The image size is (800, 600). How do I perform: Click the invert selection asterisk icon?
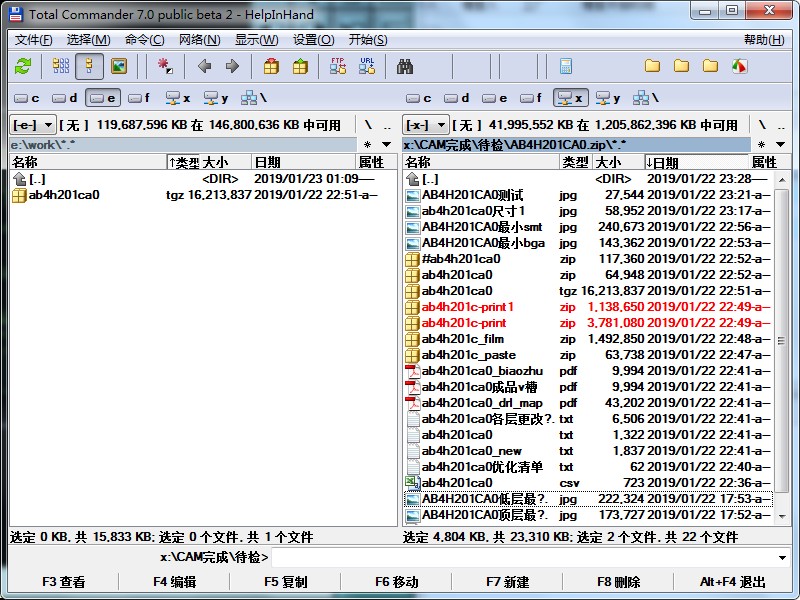(x=164, y=66)
